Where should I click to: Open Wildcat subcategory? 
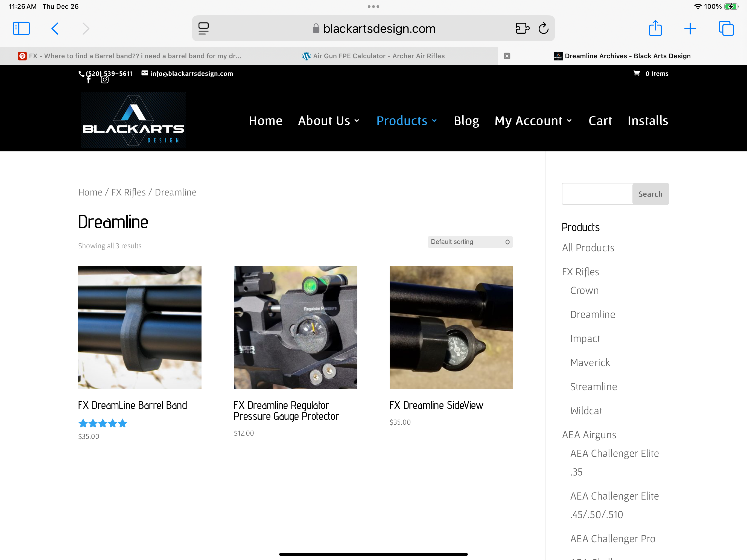pos(586,411)
